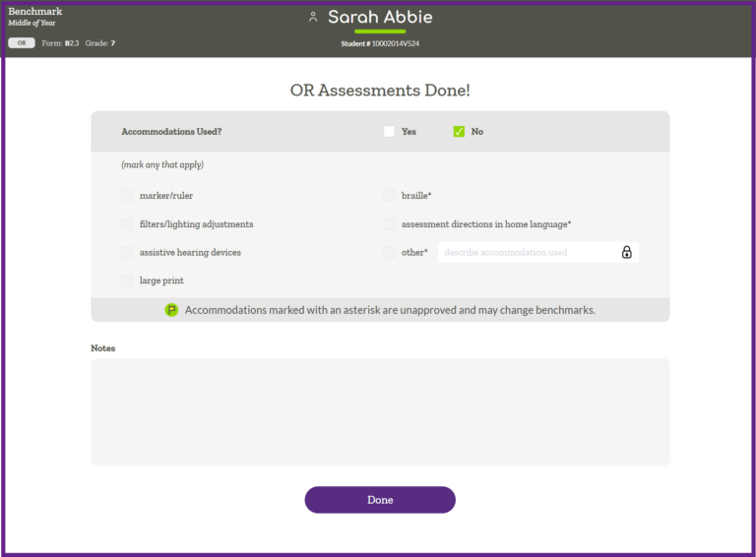Click the student profile icon beside Sarah Abbie

tap(313, 17)
